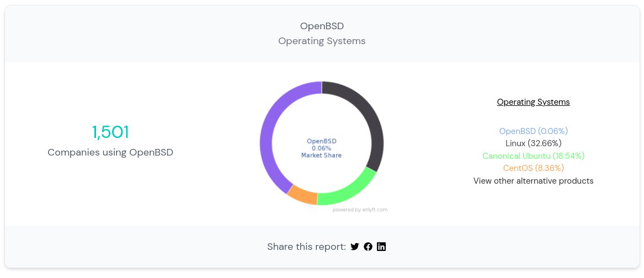The height and width of the screenshot is (278, 644).
Task: Click 'Operating Systems' subtitle under OpenBSD
Action: (x=322, y=41)
